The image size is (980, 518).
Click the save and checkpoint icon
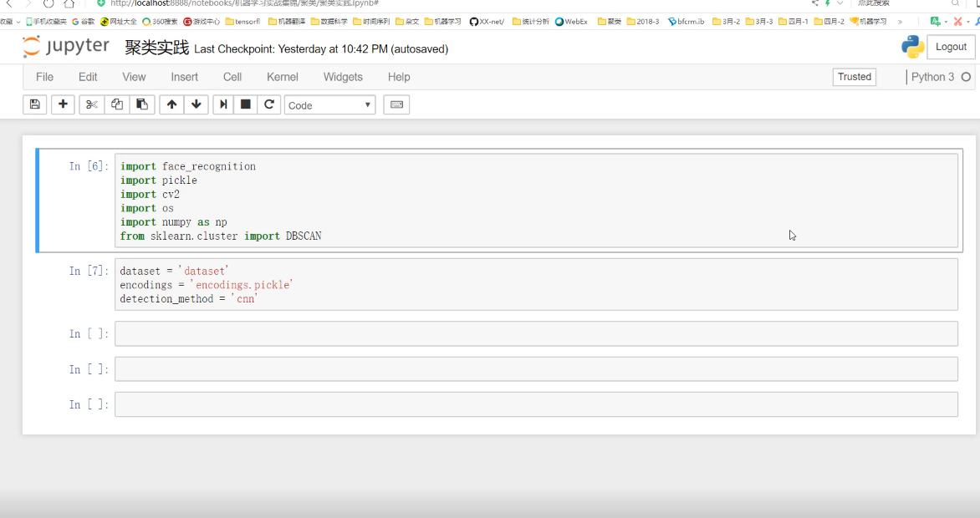34,104
